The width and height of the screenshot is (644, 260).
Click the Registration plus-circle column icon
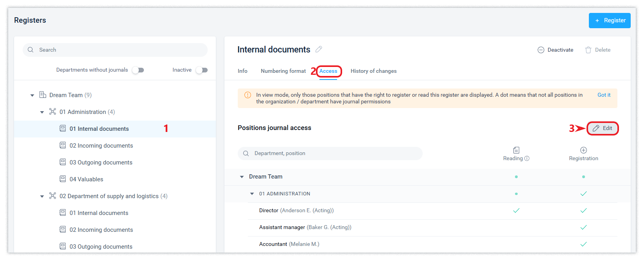583,150
